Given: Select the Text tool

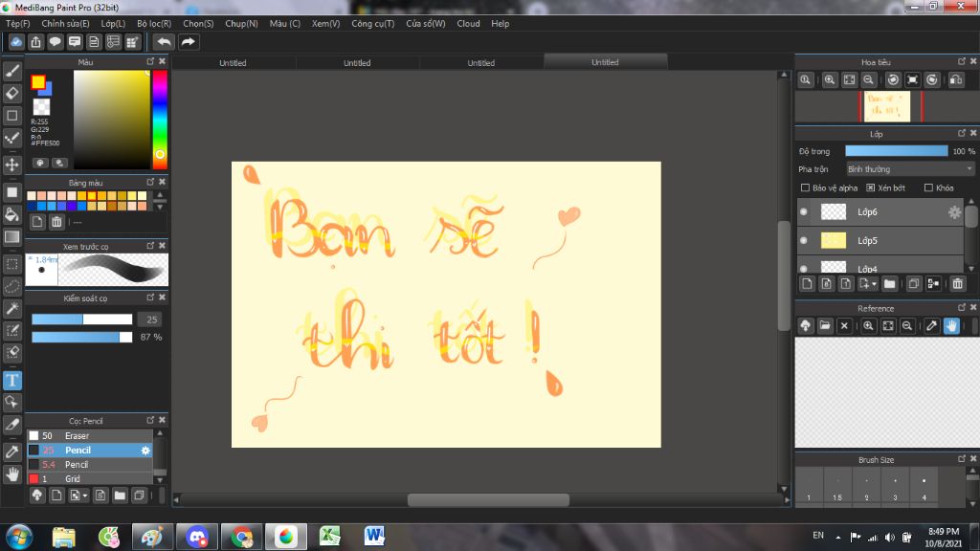Looking at the screenshot, I should coord(11,380).
